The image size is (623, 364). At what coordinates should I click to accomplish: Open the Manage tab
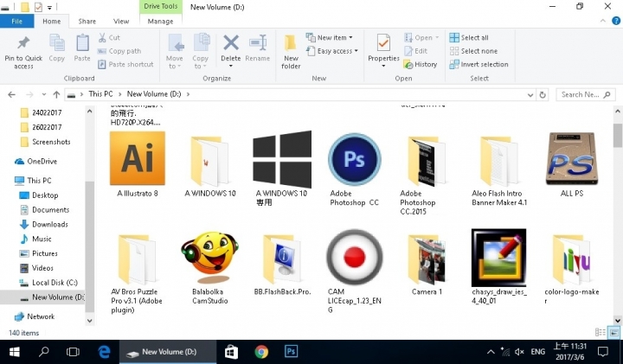click(x=161, y=21)
